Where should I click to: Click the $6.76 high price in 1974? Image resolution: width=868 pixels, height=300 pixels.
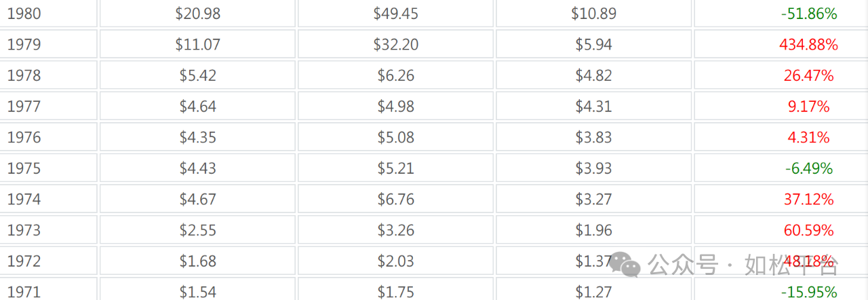coord(396,200)
